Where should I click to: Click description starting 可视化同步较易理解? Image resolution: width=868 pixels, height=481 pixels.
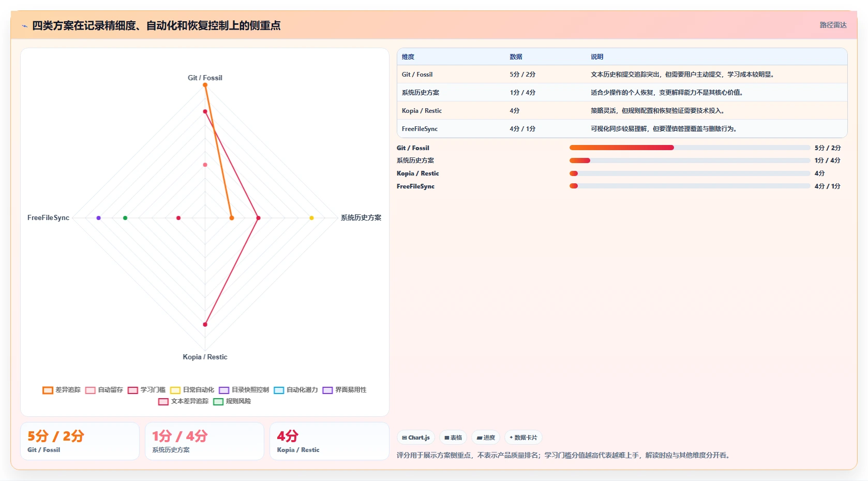(x=664, y=129)
